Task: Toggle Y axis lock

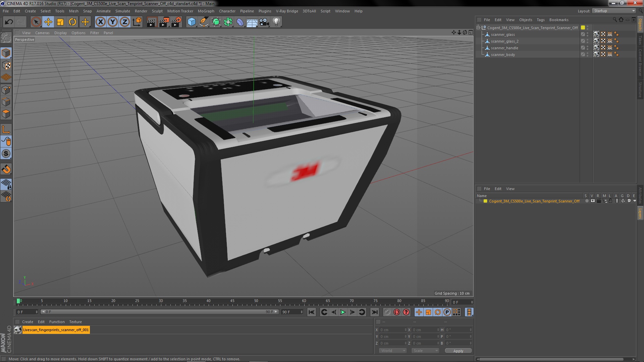Action: pos(113,22)
